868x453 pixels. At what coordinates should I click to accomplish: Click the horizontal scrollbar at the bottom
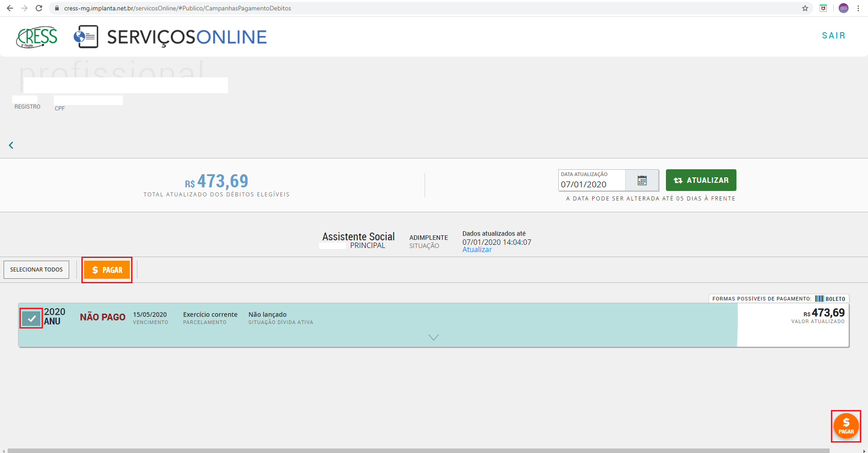pyautogui.click(x=418, y=450)
